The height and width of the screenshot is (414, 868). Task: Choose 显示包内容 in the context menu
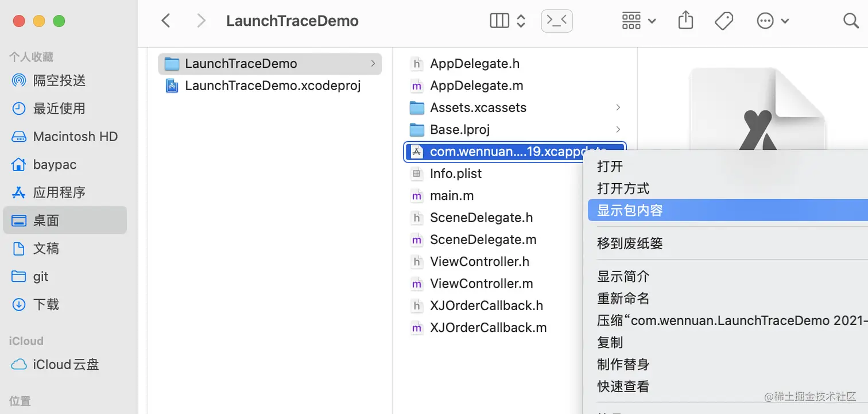tap(728, 210)
